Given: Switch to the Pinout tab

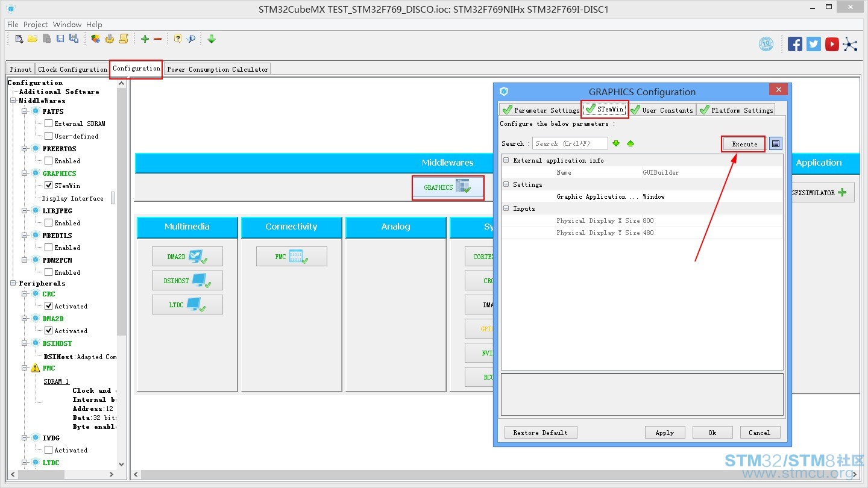Looking at the screenshot, I should coord(20,69).
